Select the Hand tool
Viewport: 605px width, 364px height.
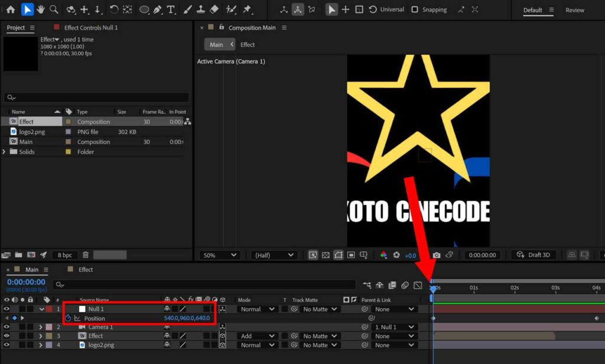(x=41, y=9)
